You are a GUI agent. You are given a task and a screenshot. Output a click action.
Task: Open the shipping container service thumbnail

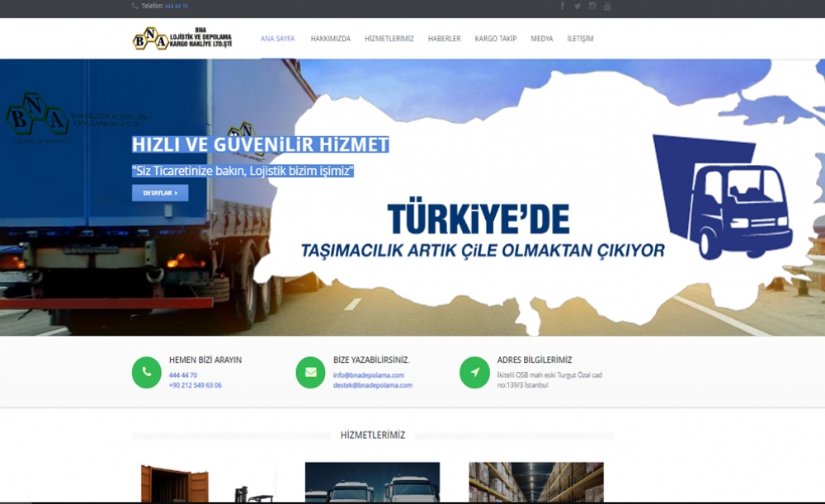click(x=208, y=483)
